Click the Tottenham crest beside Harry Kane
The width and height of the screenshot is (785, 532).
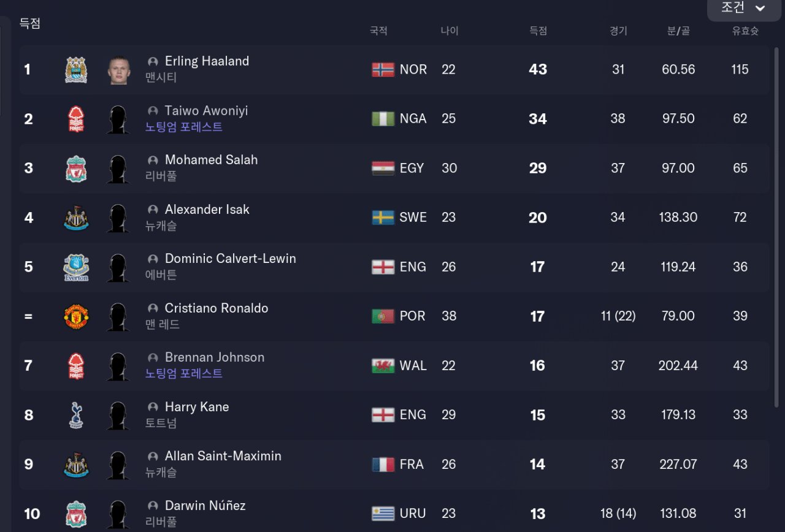click(x=76, y=416)
